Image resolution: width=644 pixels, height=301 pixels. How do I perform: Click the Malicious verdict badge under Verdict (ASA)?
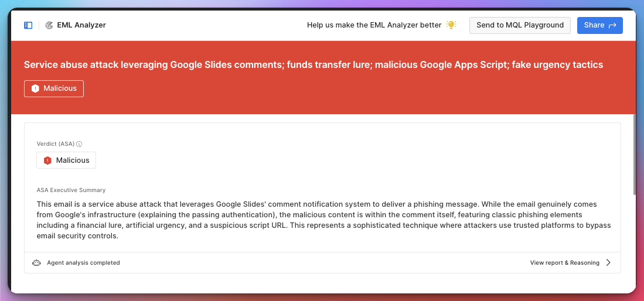[66, 160]
